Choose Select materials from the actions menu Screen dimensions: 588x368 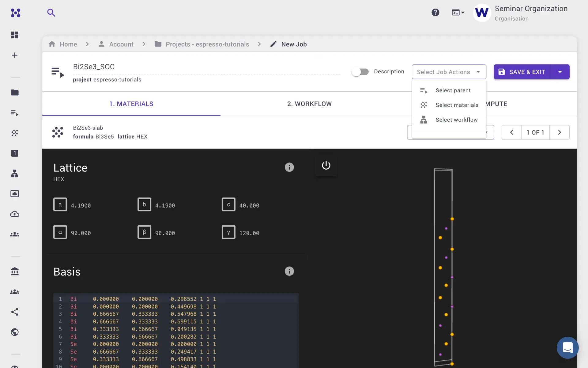coord(457,105)
